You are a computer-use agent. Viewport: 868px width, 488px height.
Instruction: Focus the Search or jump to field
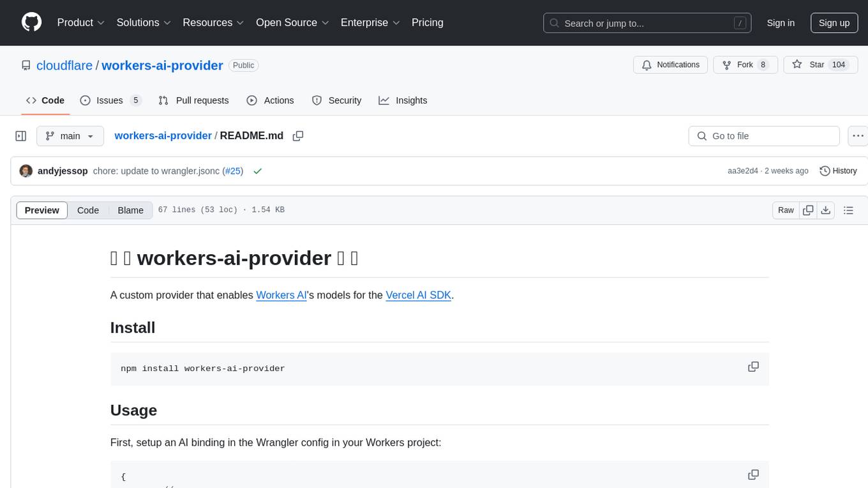coord(647,23)
